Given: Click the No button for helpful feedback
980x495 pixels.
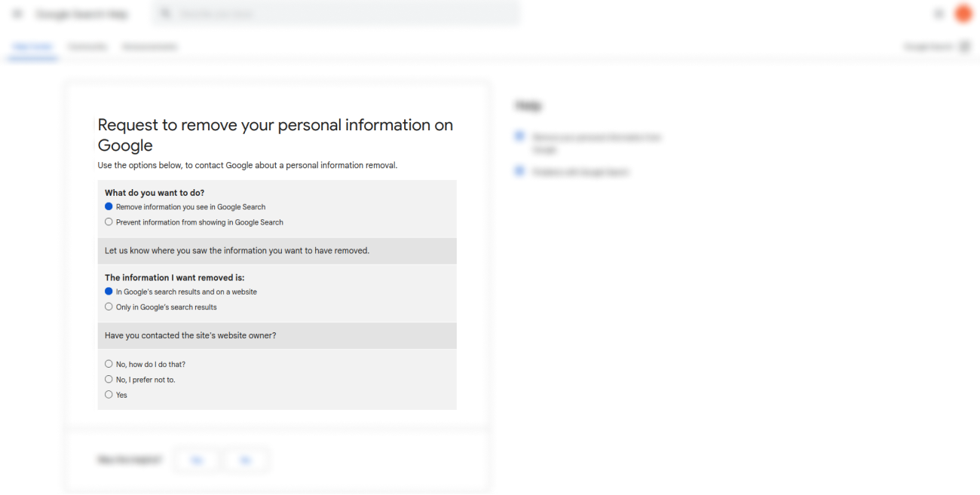Looking at the screenshot, I should click(246, 460).
